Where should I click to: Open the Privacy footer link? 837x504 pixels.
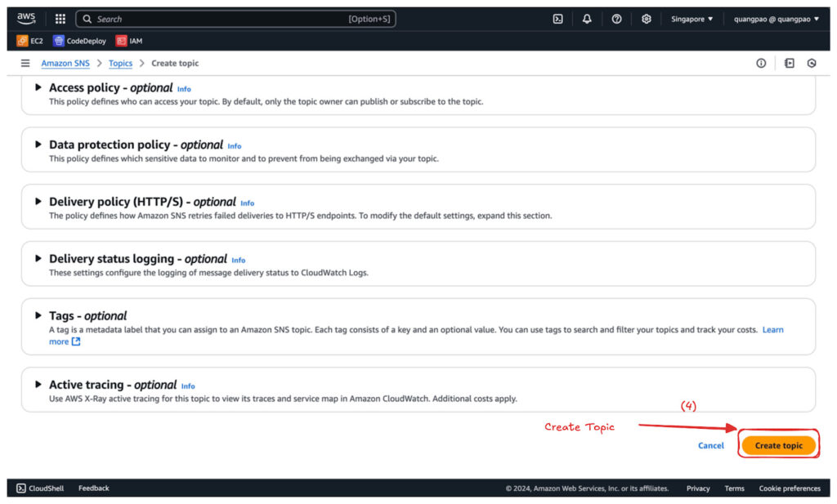point(698,488)
